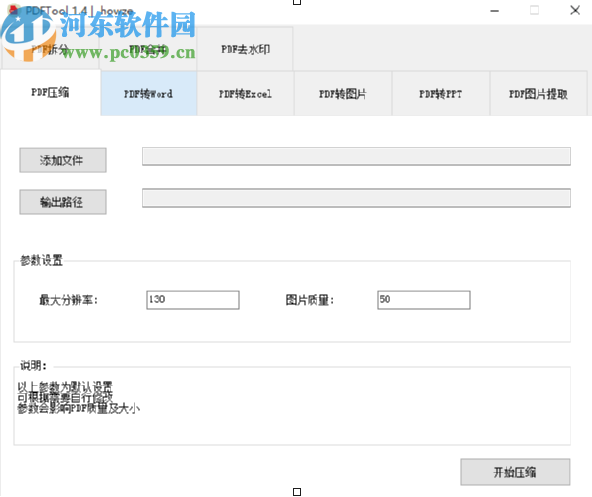Click the 说明 group title
The width and height of the screenshot is (592, 497).
pos(33,366)
